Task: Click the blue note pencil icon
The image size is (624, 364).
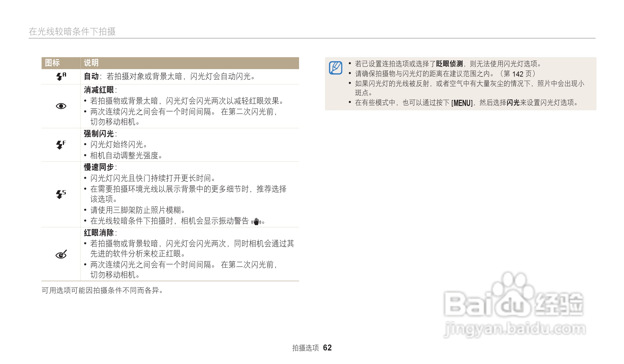Action: click(x=336, y=68)
